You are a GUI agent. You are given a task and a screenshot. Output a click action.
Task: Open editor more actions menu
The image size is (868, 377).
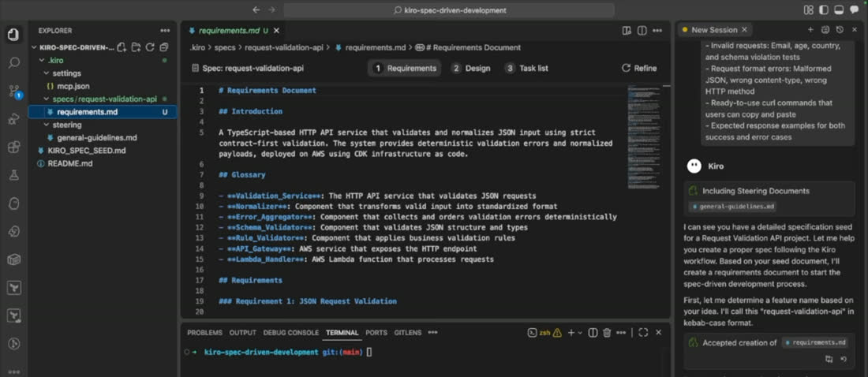[x=657, y=31]
